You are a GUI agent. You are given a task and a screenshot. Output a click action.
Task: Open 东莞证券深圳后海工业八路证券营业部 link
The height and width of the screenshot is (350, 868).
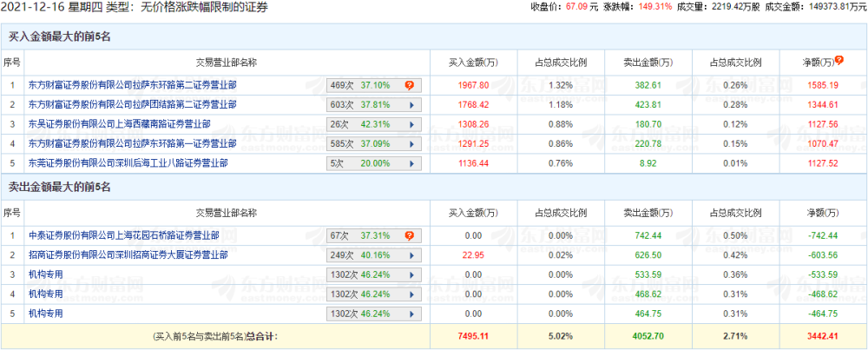click(x=128, y=162)
